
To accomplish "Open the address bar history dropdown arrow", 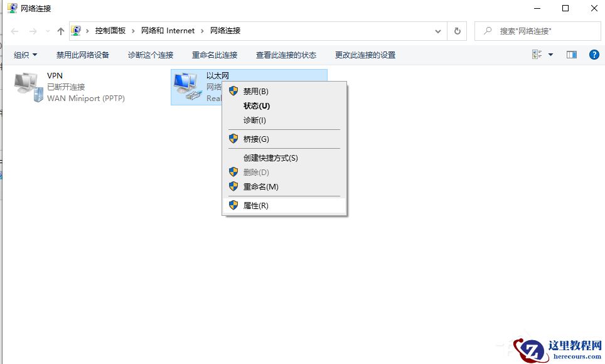I will point(437,30).
